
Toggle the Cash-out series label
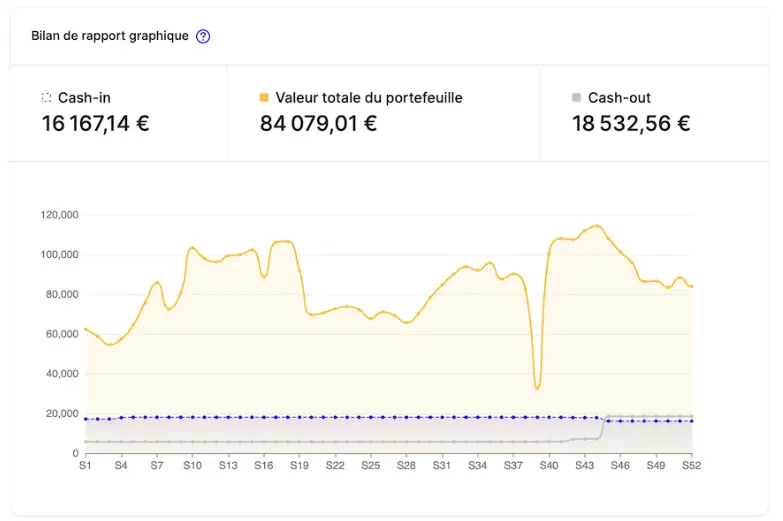pyautogui.click(x=619, y=98)
